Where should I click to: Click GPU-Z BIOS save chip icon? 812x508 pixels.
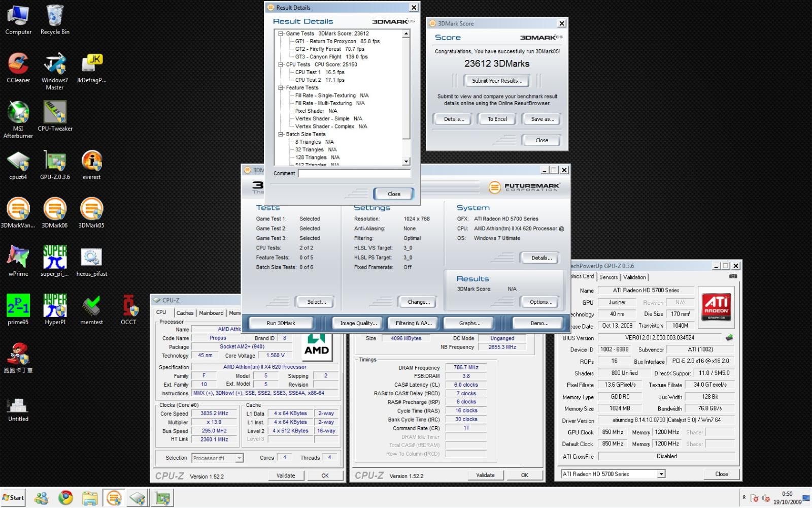pos(729,337)
